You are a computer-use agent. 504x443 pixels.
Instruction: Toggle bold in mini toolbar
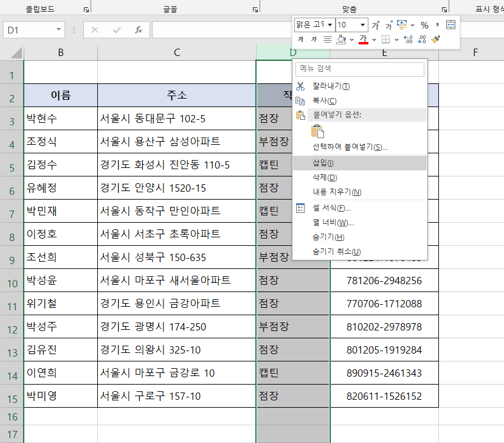(301, 39)
